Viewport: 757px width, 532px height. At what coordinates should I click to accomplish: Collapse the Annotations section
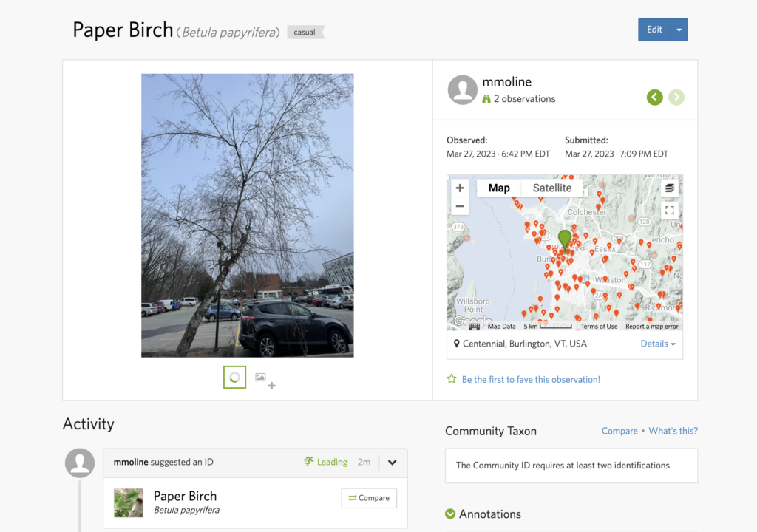click(x=450, y=514)
